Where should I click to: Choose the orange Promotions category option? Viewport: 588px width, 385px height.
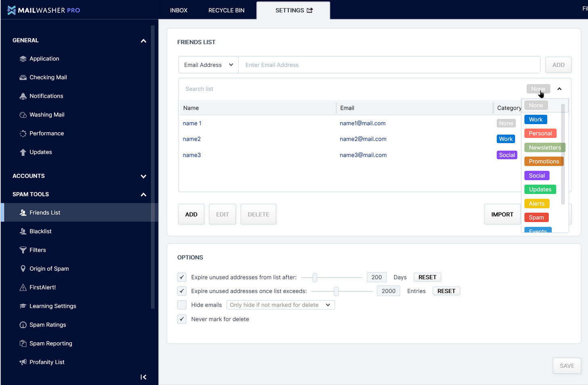coord(544,161)
